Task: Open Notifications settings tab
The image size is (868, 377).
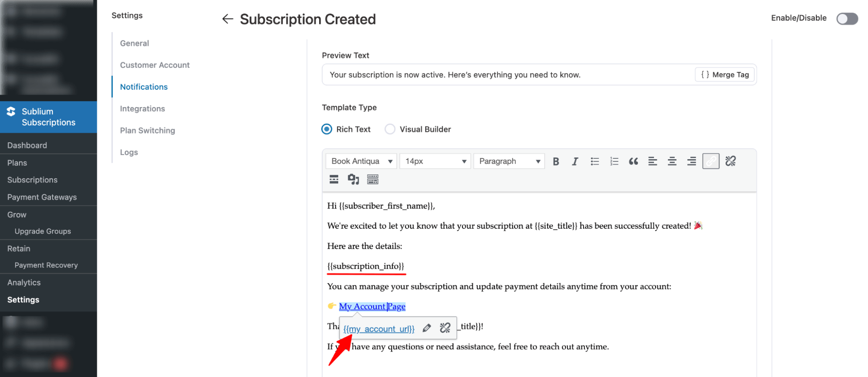Action: 144,87
